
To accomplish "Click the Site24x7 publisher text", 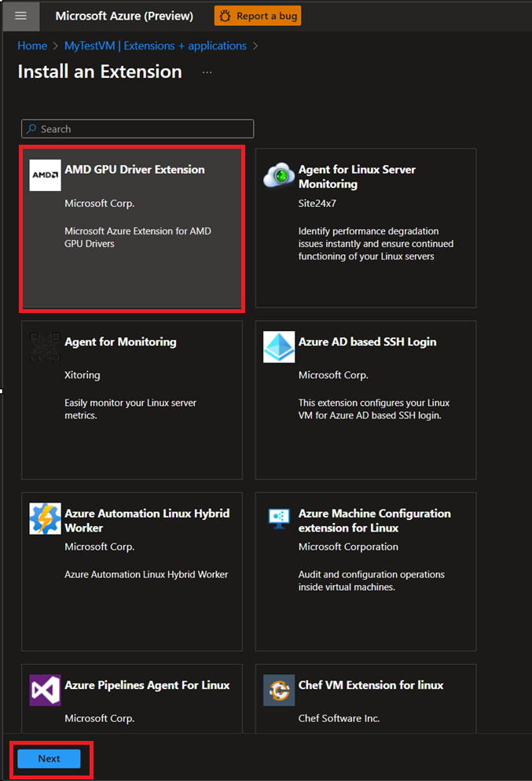I will pos(317,203).
